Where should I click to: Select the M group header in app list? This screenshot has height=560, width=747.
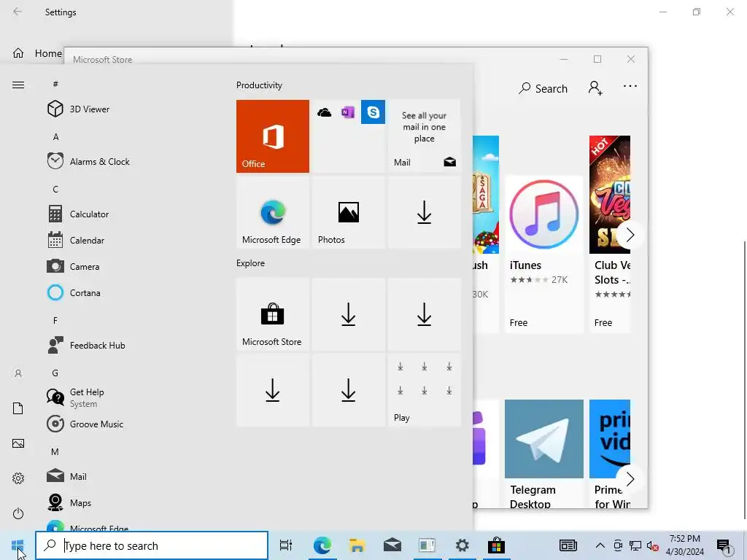point(55,451)
